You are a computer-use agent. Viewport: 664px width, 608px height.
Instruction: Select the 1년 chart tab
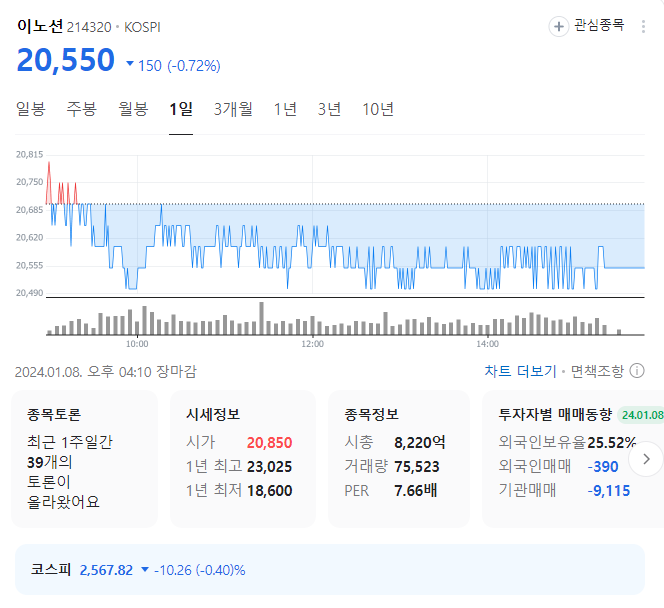[x=285, y=109]
